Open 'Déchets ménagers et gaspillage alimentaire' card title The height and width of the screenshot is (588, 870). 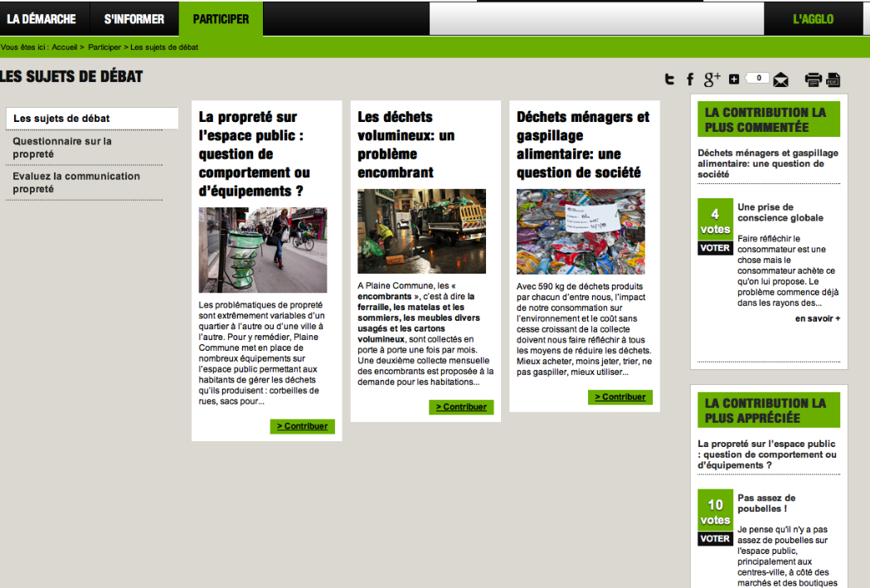(x=582, y=144)
